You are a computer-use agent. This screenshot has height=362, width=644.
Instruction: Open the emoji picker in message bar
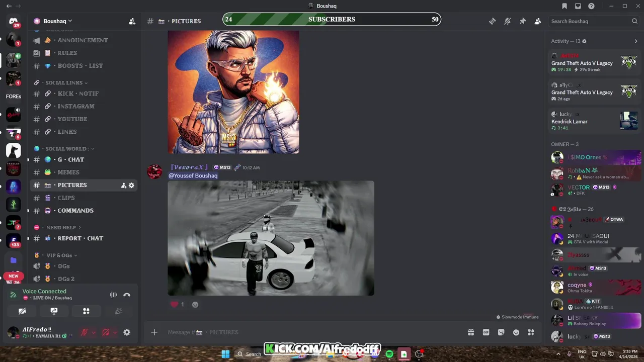516,332
